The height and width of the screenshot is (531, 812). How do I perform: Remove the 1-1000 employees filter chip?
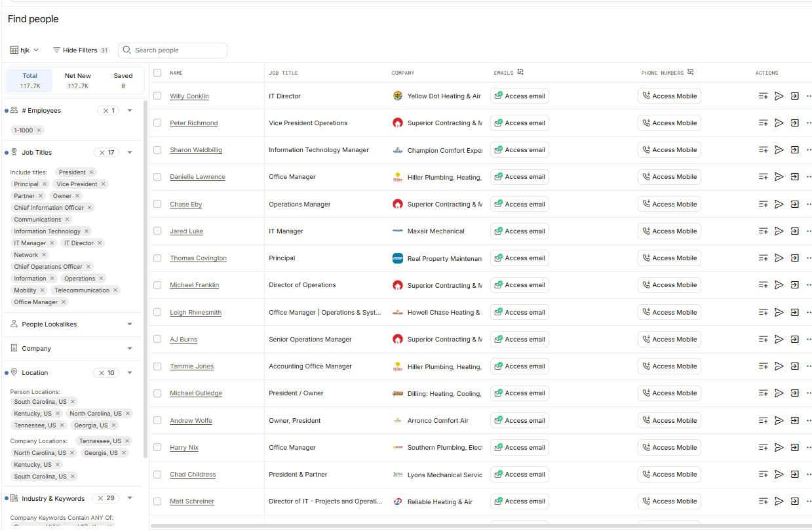(39, 130)
